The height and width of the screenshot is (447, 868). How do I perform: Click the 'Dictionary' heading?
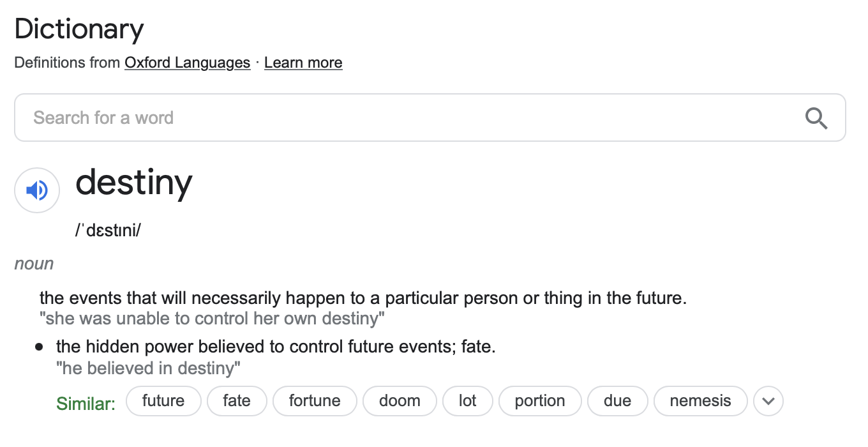point(79,29)
